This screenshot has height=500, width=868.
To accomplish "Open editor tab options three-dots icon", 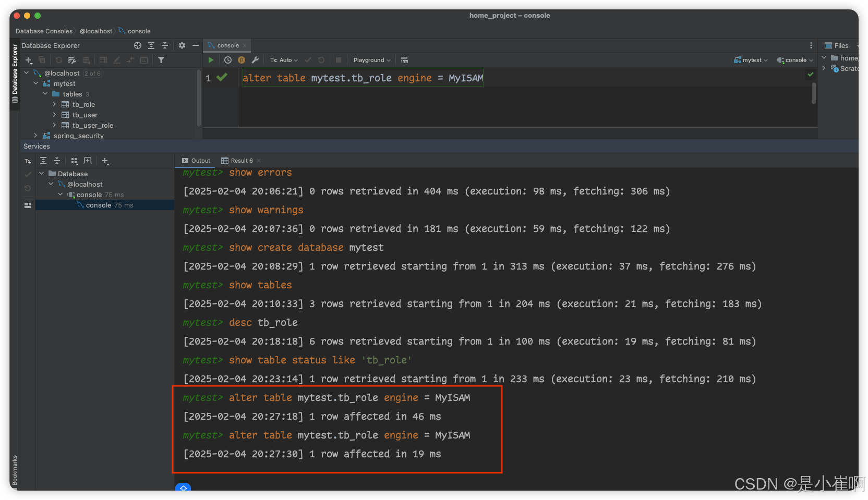I will (811, 45).
